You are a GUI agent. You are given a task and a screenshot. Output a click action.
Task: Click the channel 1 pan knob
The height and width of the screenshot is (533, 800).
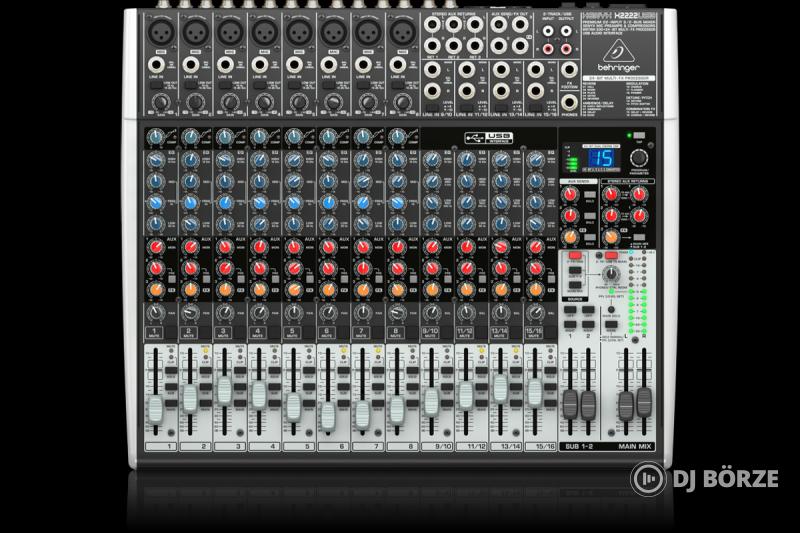155,313
